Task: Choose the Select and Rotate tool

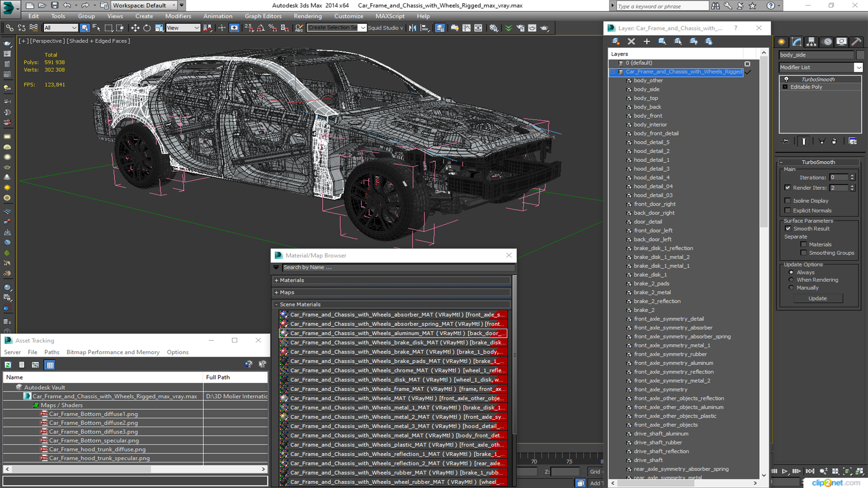Action: (147, 28)
